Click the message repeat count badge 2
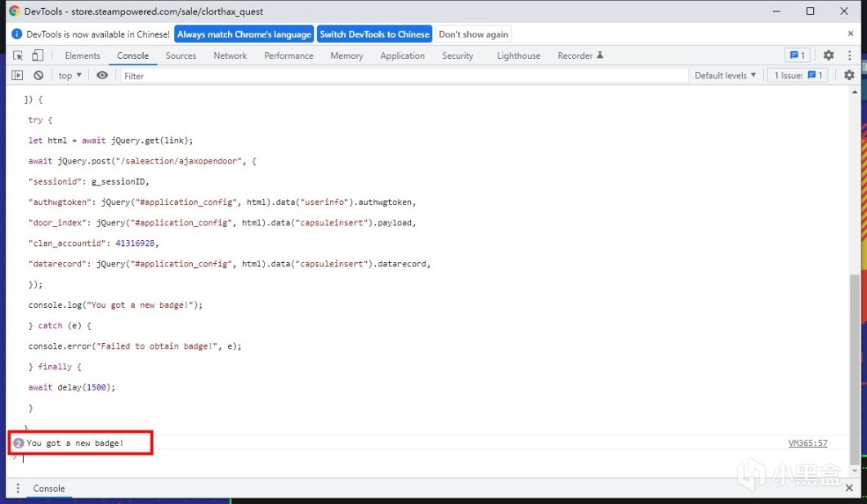Screen dimensions: 867x504 18,444
